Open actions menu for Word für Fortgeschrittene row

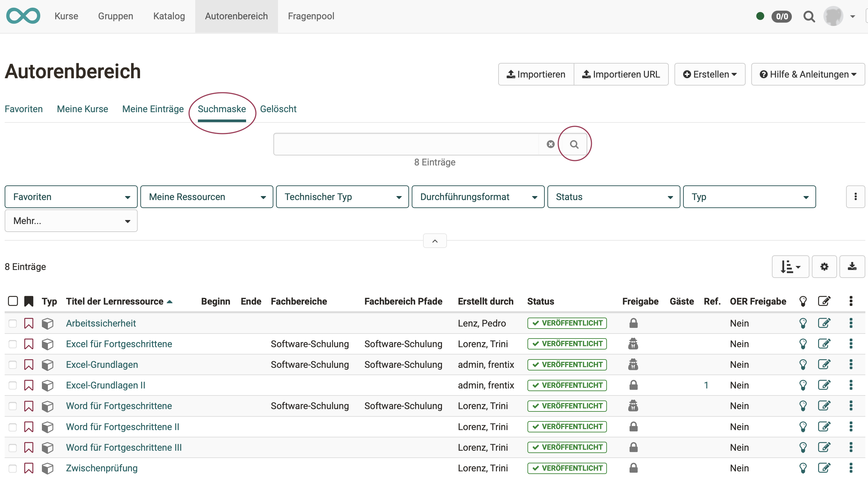(x=851, y=406)
